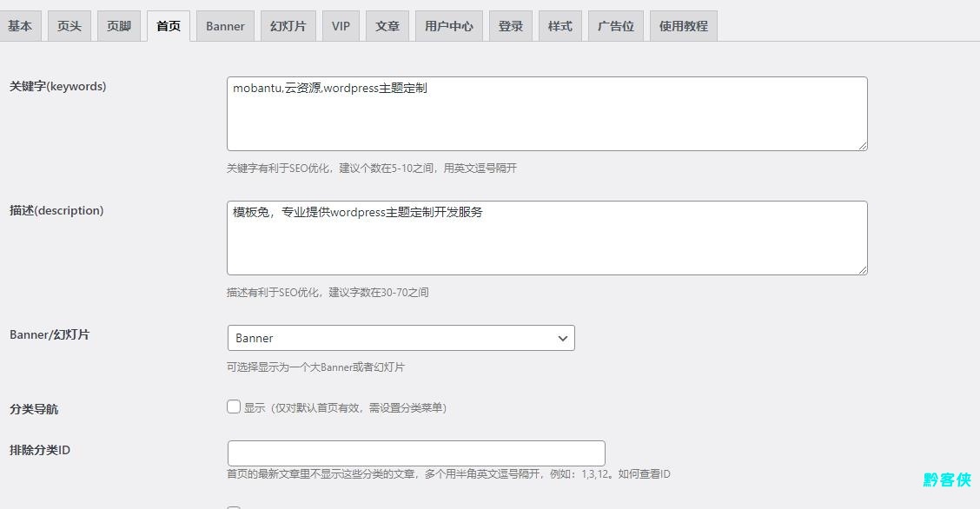The height and width of the screenshot is (509, 980).
Task: Click the 排除分类ID input field
Action: (416, 453)
